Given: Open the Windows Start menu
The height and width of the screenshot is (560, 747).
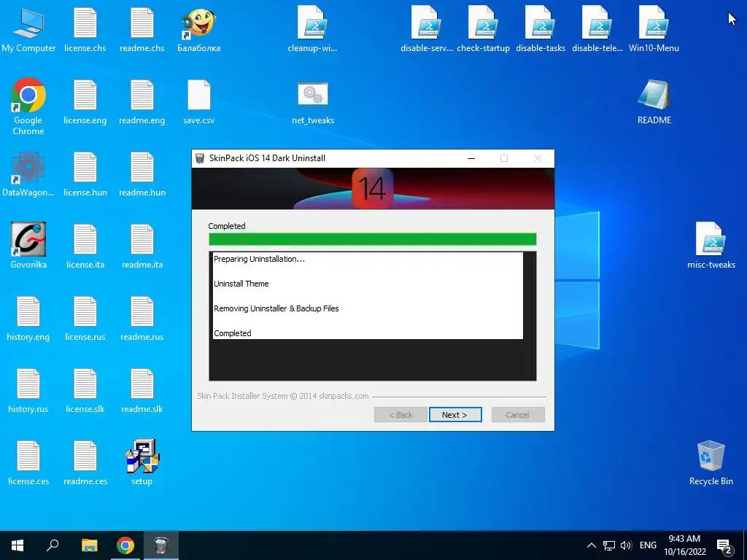Looking at the screenshot, I should 18,545.
